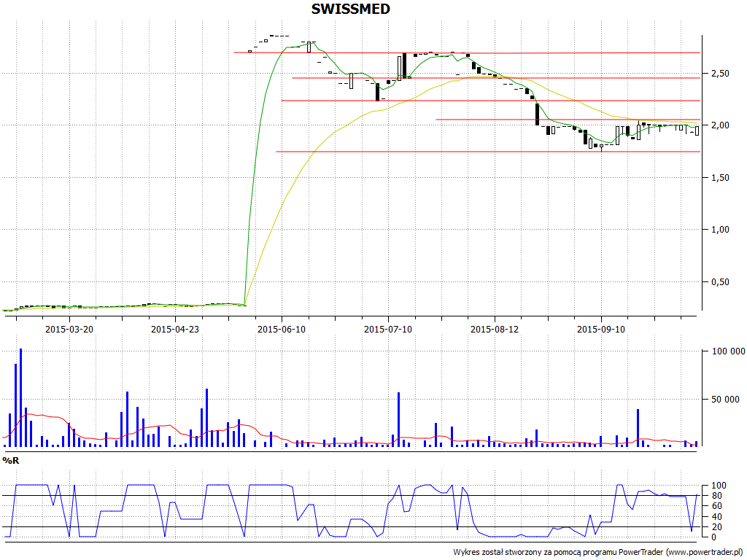This screenshot has height=560, width=747.
Task: Click the 100 000 volume axis label
Action: [728, 351]
